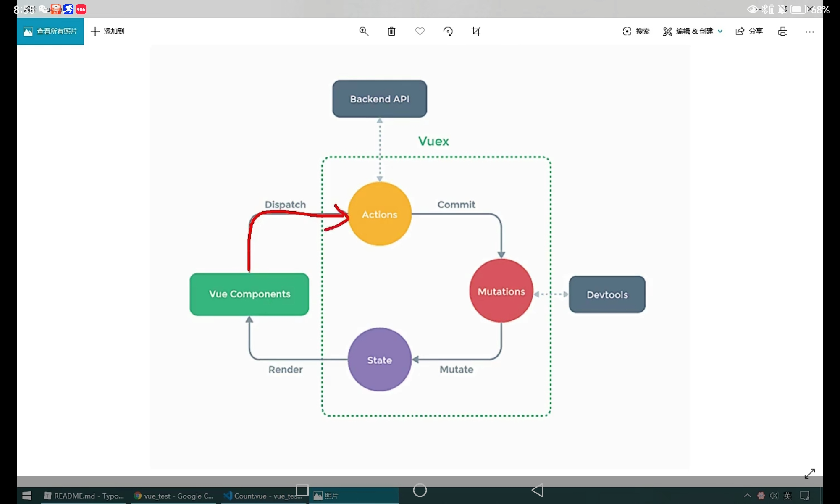Click 查看所有照片 to view all photos

click(50, 31)
